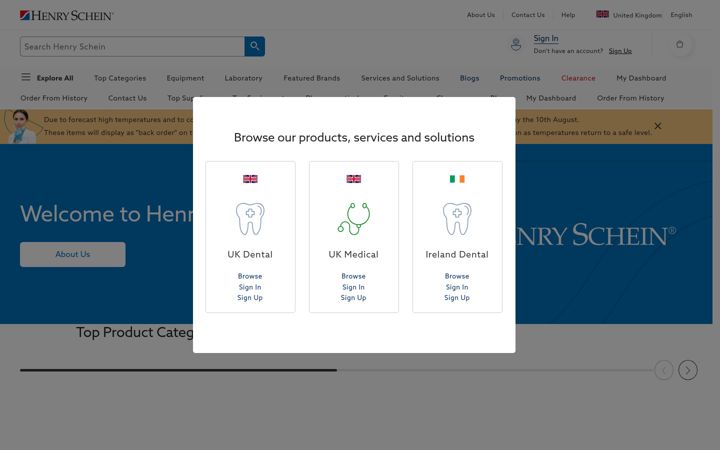Open the Help link

pos(568,15)
